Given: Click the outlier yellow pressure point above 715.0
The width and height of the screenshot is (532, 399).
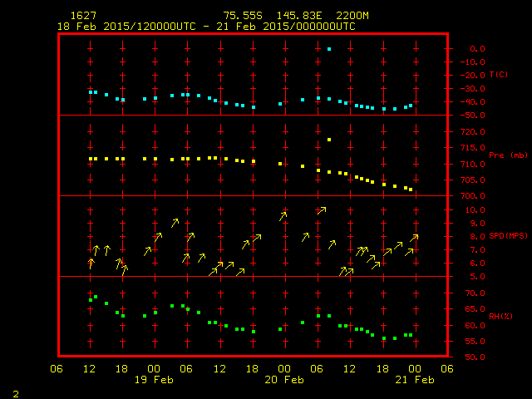Looking at the screenshot, I should pyautogui.click(x=329, y=140).
